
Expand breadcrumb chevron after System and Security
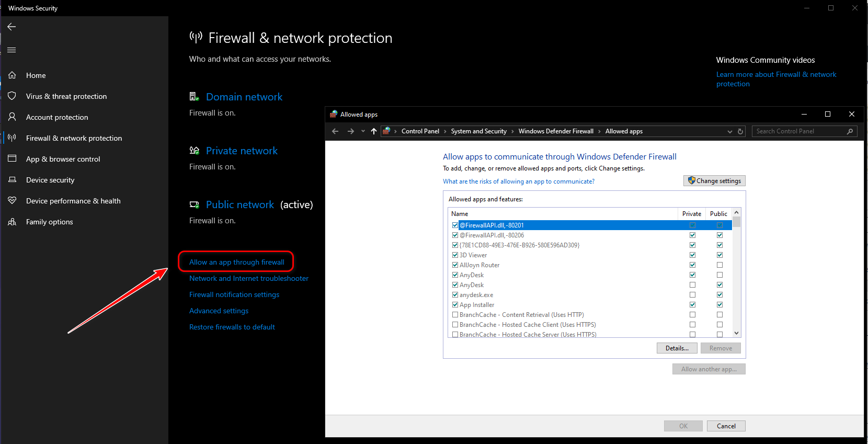point(512,131)
